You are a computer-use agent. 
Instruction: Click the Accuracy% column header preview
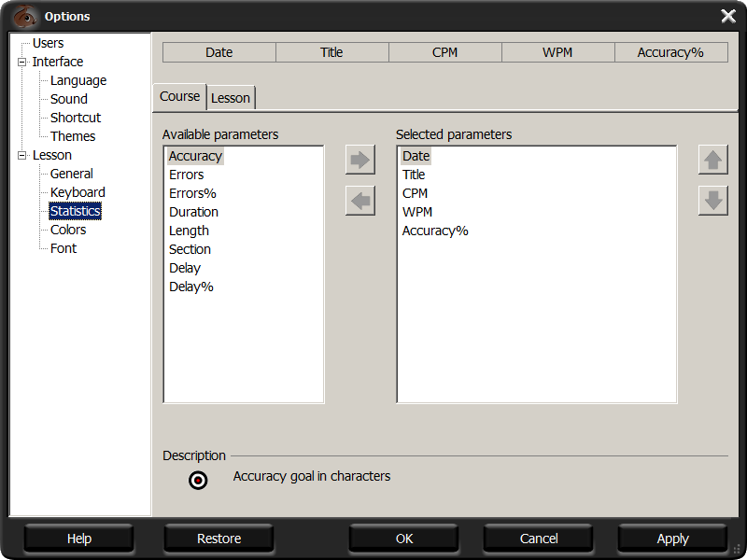tap(670, 52)
